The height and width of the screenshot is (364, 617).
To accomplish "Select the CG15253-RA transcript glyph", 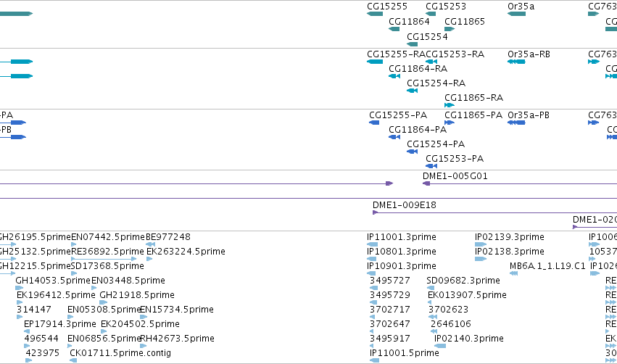I will click(x=431, y=62).
